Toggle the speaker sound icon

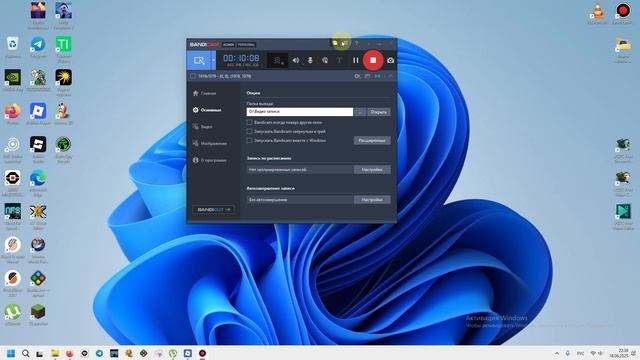pyautogui.click(x=296, y=60)
